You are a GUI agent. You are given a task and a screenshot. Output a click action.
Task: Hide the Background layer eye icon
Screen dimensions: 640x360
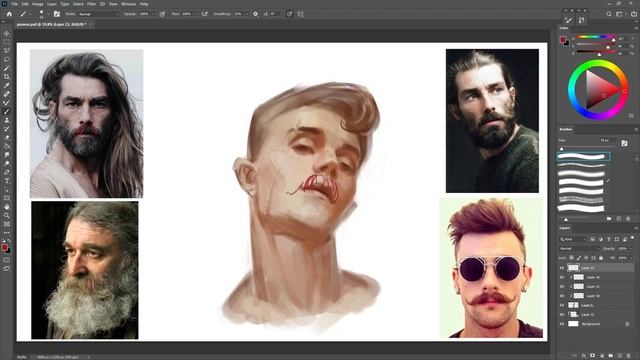(x=562, y=324)
